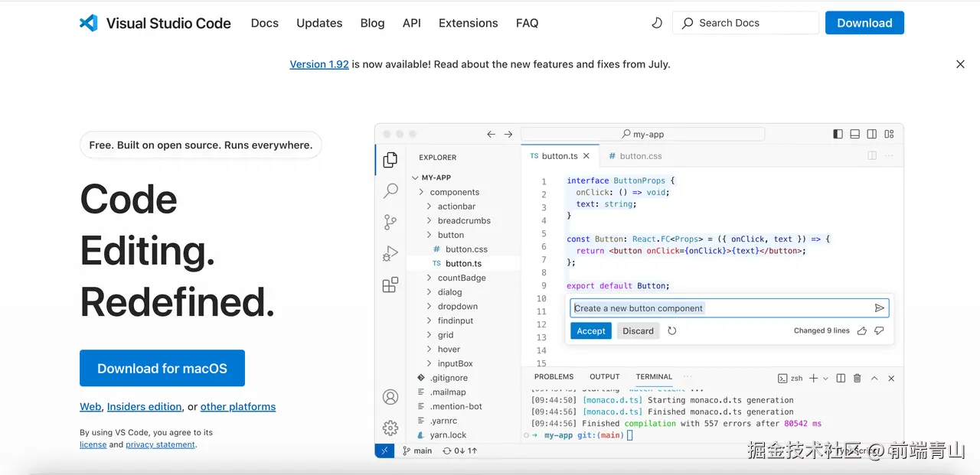Open the editor more actions ellipsis
Viewport: 980px width, 475px height.
pyautogui.click(x=889, y=155)
